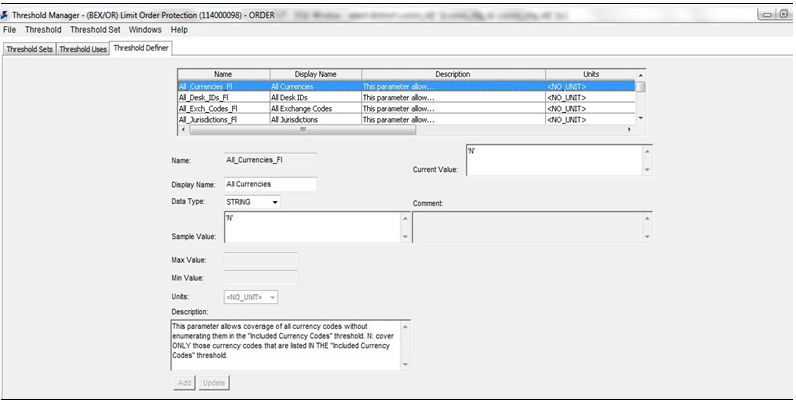Click the table's vertical scrollbar up arrow
The image size is (796, 402).
(x=641, y=75)
